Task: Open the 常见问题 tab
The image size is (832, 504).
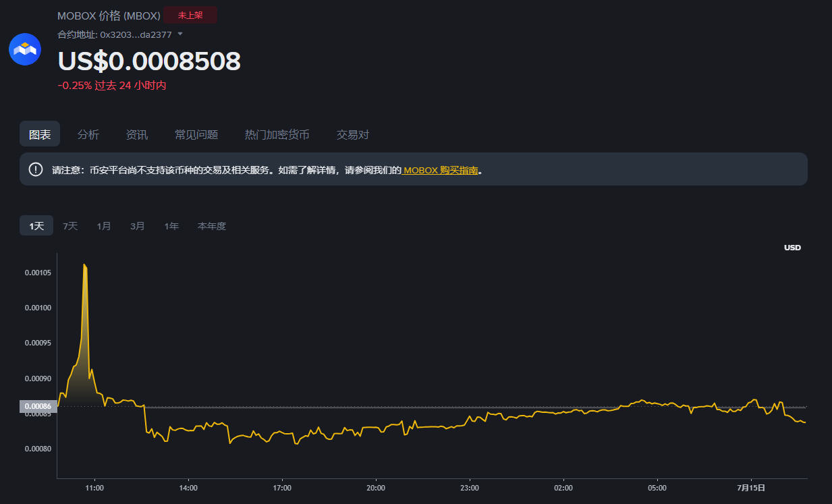Action: click(x=196, y=134)
